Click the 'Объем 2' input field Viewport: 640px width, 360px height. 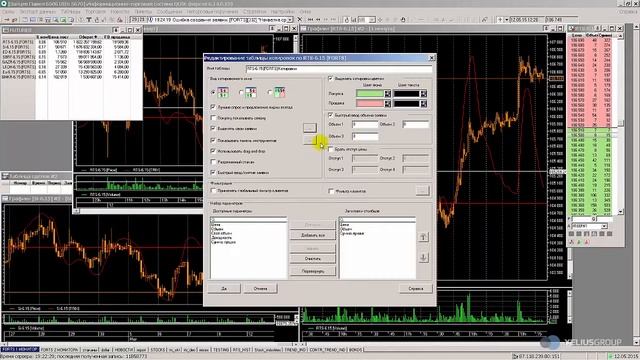coord(416,124)
